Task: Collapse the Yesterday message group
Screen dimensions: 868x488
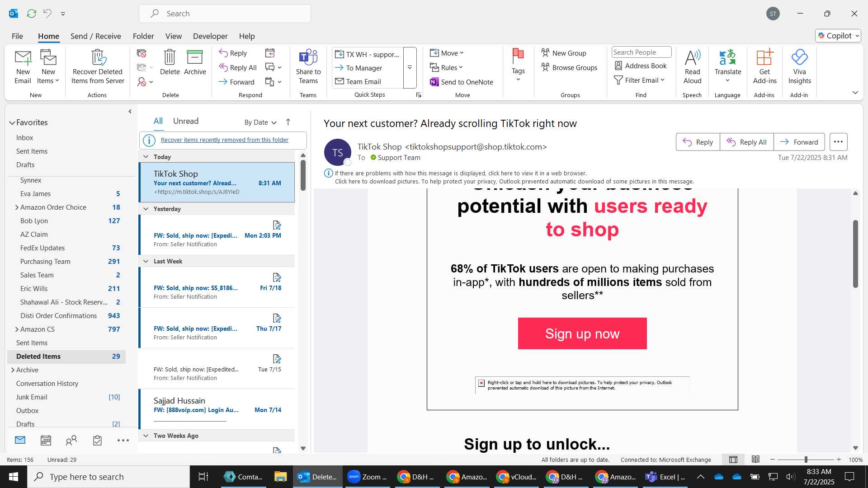Action: tap(146, 209)
